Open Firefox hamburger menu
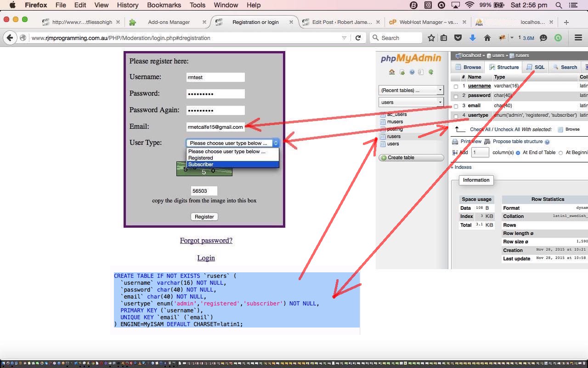 click(x=578, y=38)
